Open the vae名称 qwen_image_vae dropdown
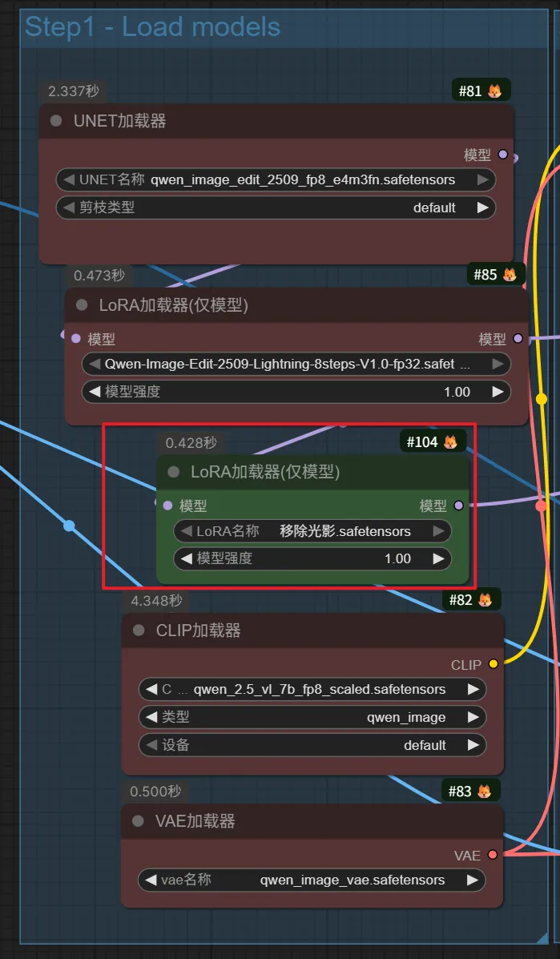This screenshot has width=560, height=959. pos(312,880)
